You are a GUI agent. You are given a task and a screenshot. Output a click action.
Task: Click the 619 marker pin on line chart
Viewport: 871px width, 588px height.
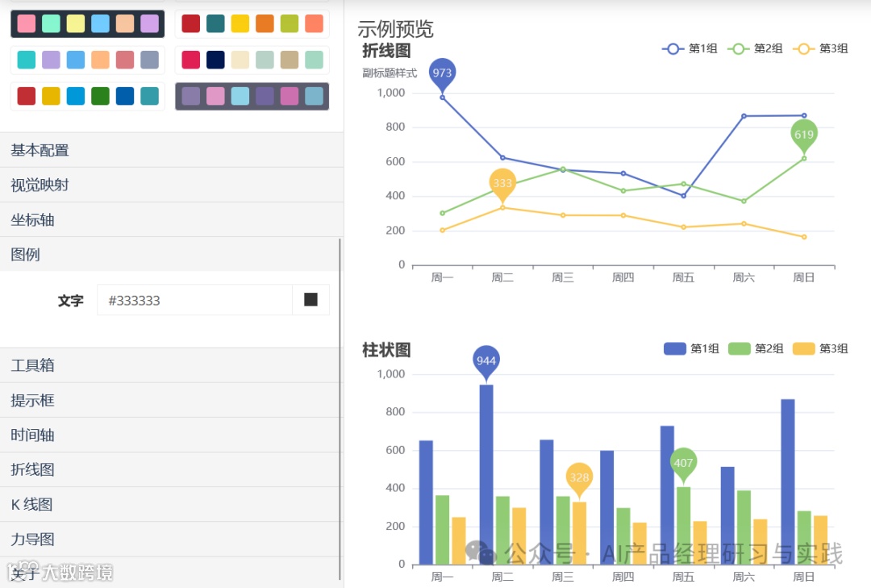point(804,136)
